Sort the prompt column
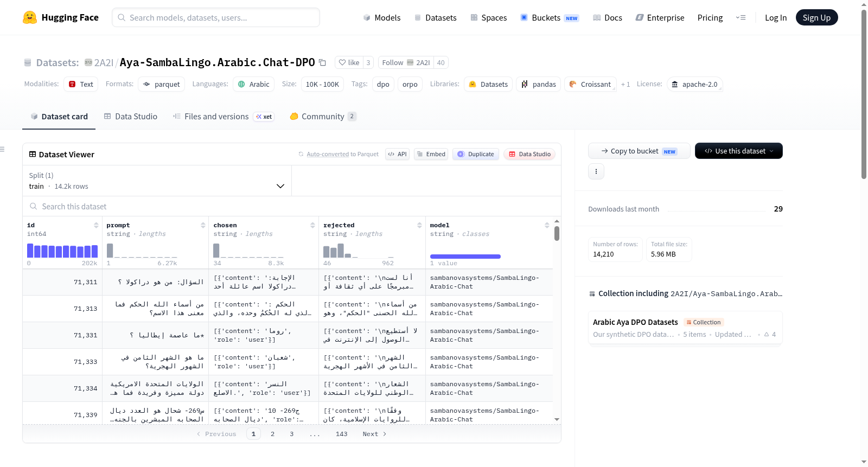 coord(203,225)
